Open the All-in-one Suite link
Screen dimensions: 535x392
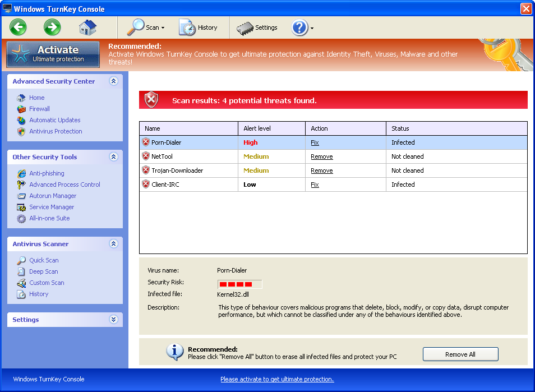pos(49,218)
